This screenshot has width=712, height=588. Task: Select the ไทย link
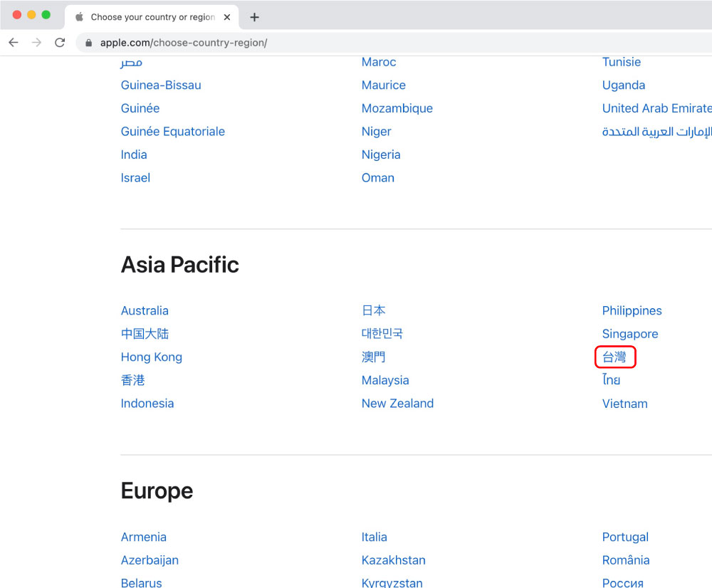[611, 381]
